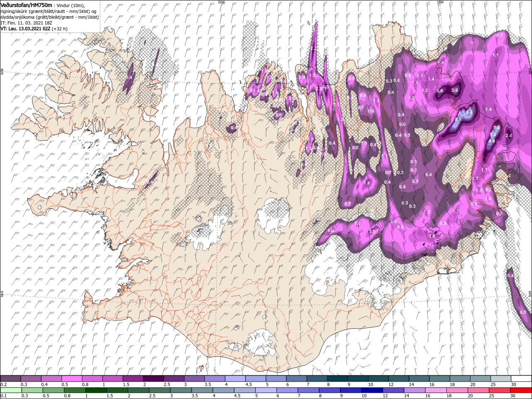Click the top-row legend swatch between 18 and 20
The width and height of the screenshot is (532, 399).
click(x=460, y=379)
